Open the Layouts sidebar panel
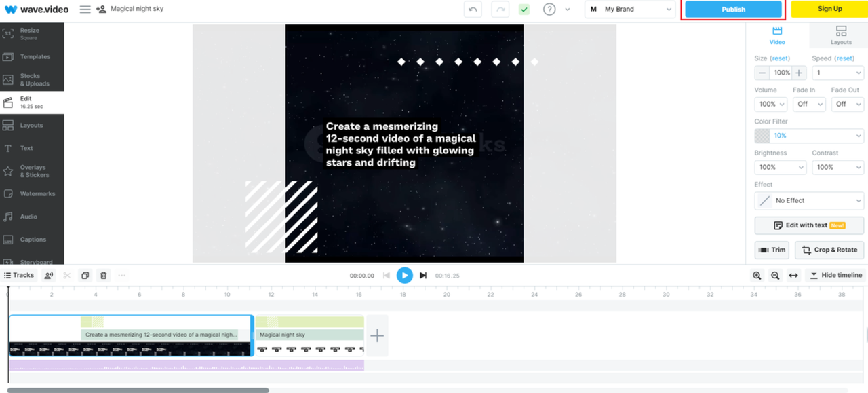868x393 pixels. pyautogui.click(x=32, y=126)
